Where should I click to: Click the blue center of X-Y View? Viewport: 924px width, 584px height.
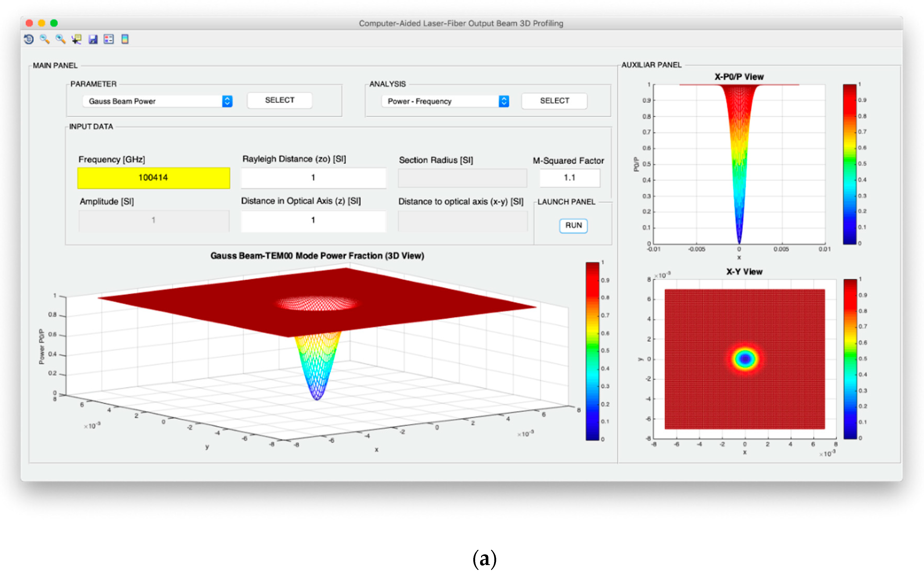coord(745,359)
